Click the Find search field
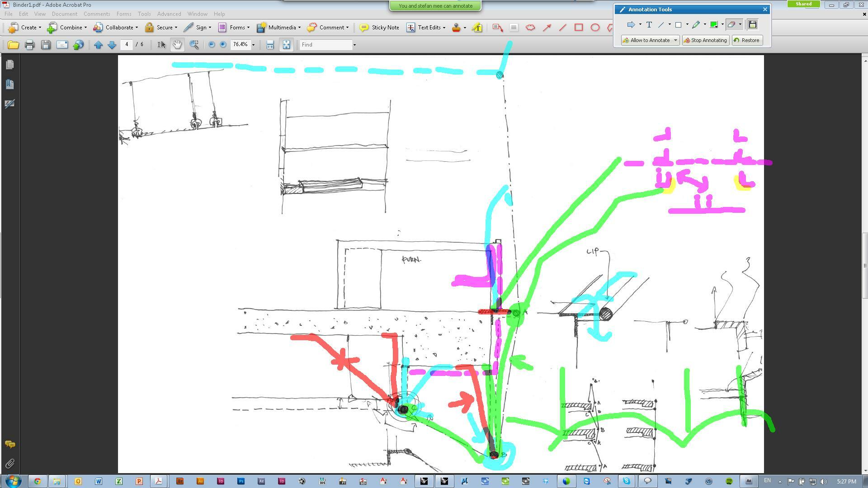The image size is (868, 488). (x=326, y=44)
